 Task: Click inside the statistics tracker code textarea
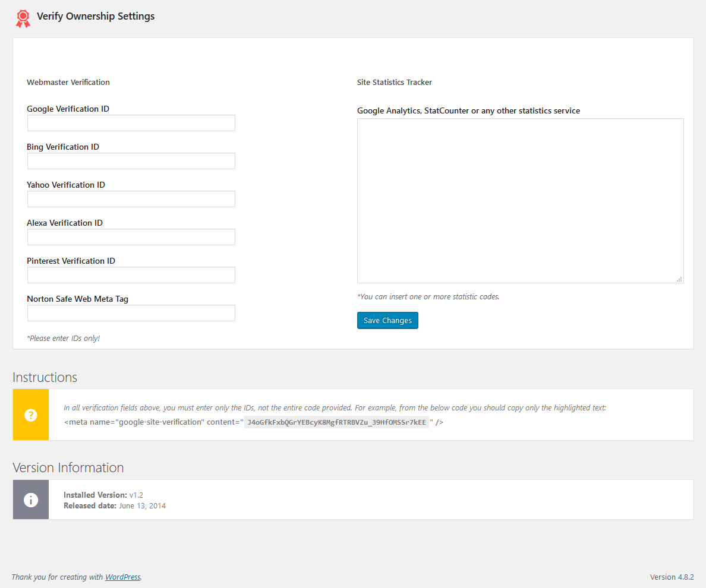521,201
